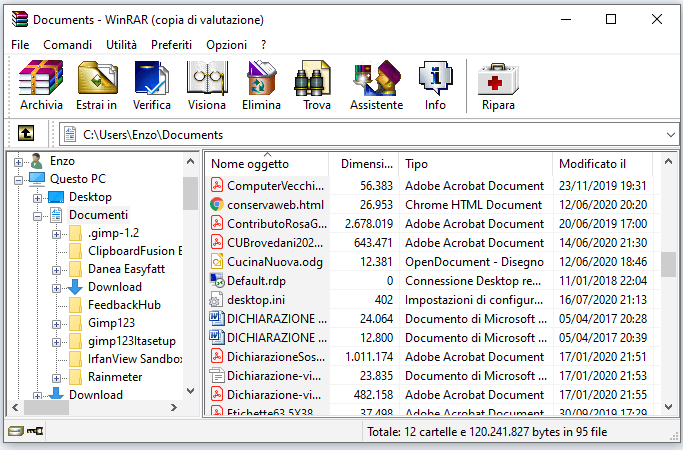Click the WinRAR icon in title bar

coord(20,20)
